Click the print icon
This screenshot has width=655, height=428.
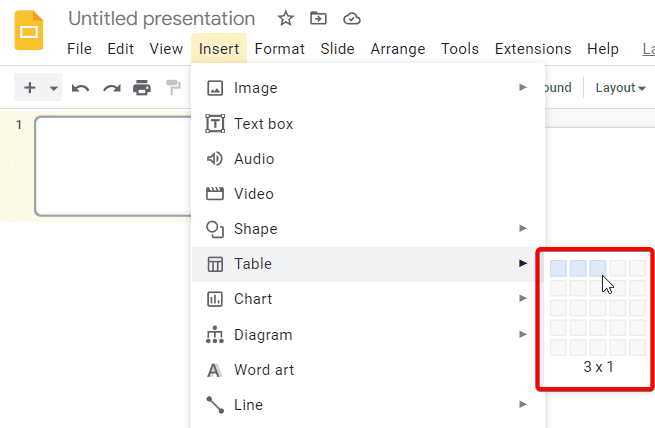[142, 88]
